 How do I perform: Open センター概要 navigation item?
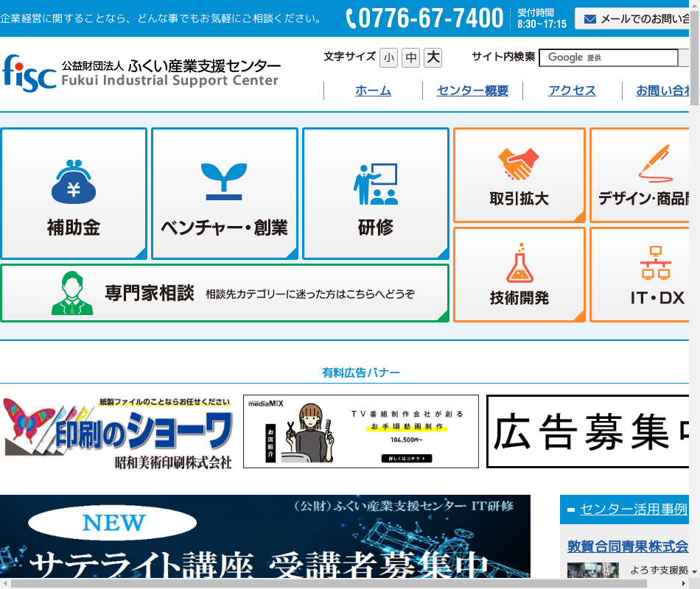pos(472,91)
